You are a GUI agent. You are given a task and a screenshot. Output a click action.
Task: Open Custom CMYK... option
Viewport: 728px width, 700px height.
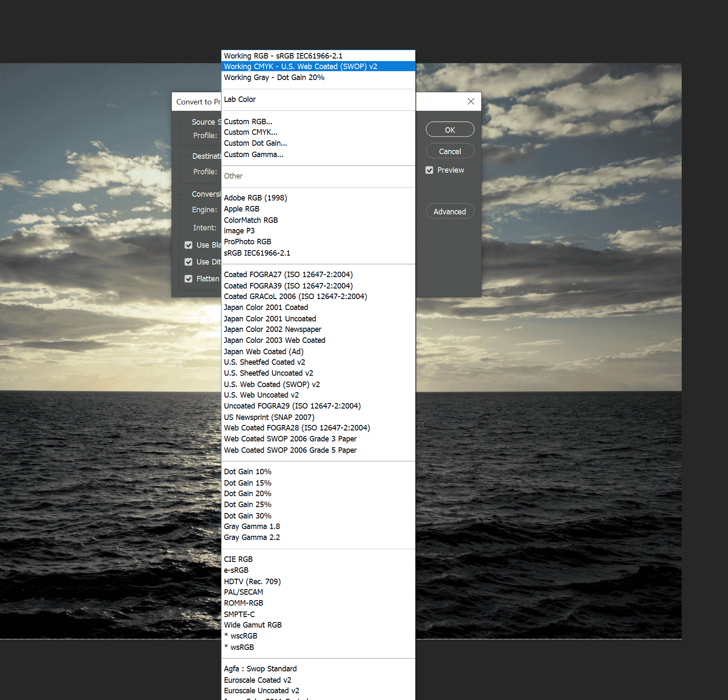pyautogui.click(x=251, y=132)
